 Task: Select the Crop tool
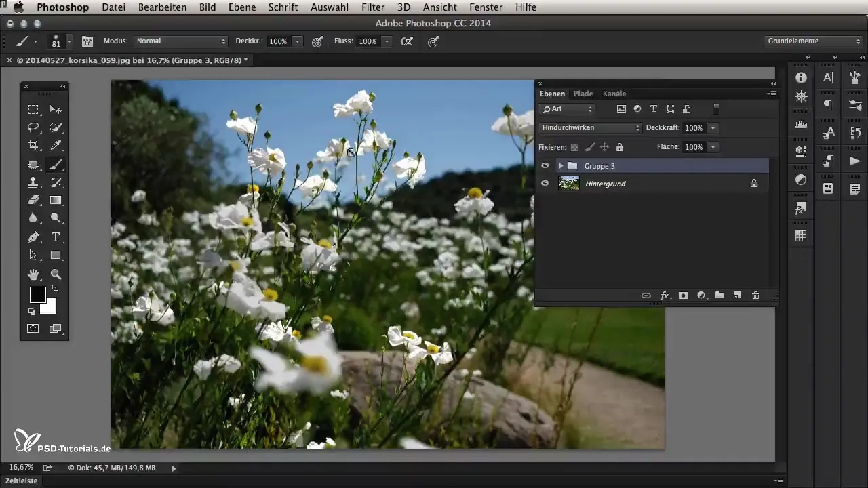tap(33, 145)
